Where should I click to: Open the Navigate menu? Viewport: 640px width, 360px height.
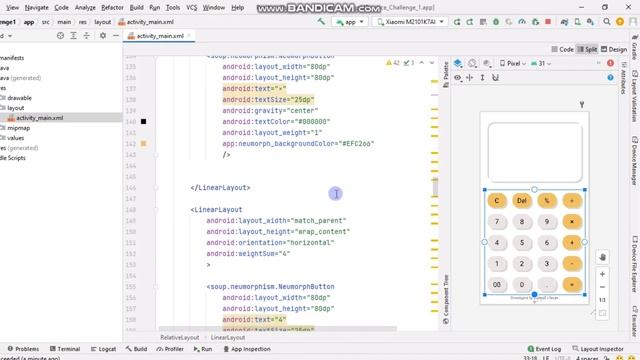point(36,7)
